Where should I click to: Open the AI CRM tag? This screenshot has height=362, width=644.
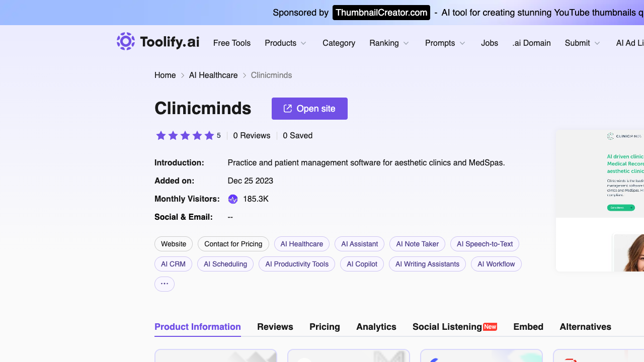click(x=173, y=264)
